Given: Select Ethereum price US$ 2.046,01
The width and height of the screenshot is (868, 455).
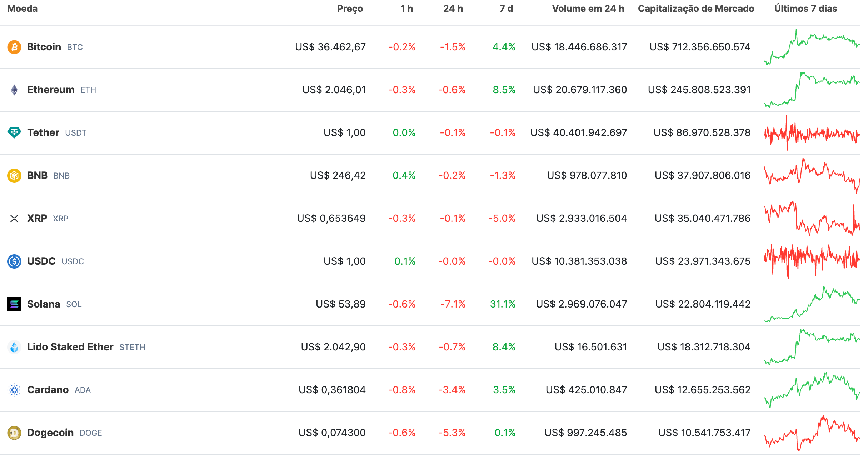Looking at the screenshot, I should click(334, 90).
